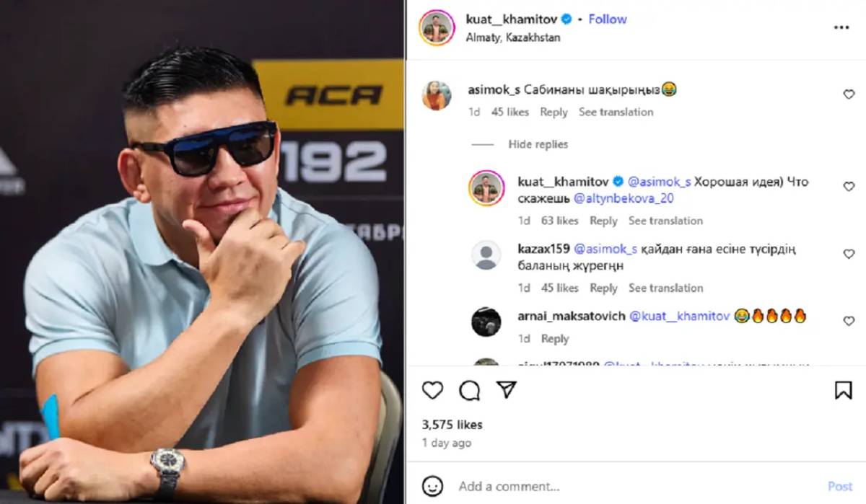Like kazax159's reply with its heart icon
Screen dimensions: 866x504
849,254
